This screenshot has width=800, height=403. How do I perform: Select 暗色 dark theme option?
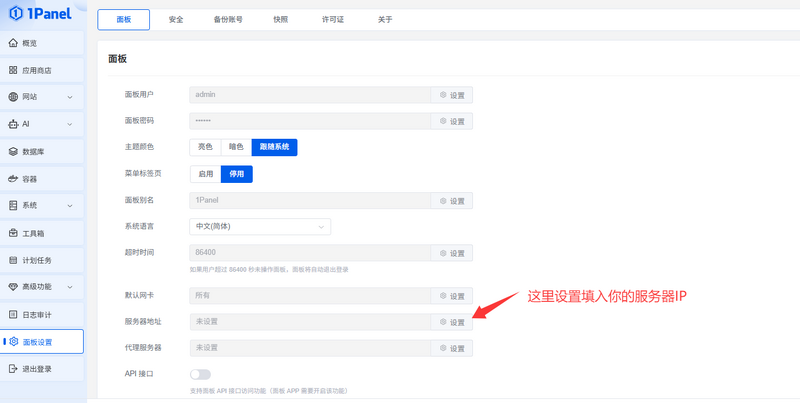[236, 147]
